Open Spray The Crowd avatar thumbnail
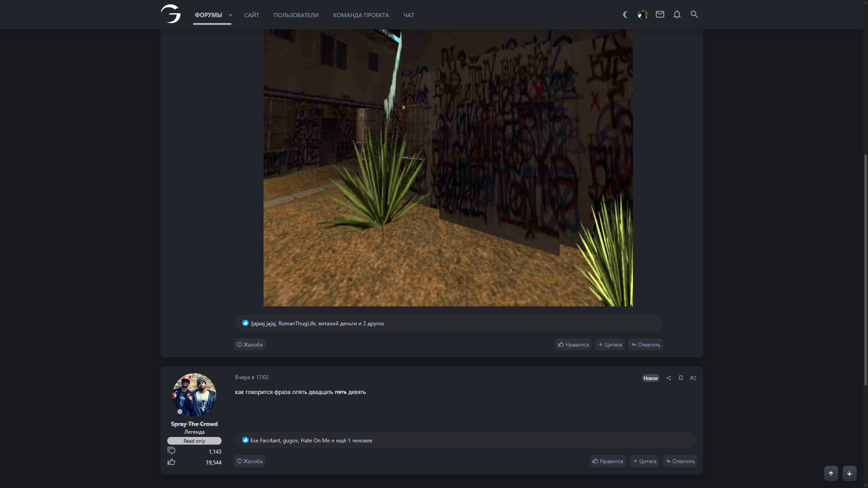Image resolution: width=868 pixels, height=488 pixels. point(194,395)
